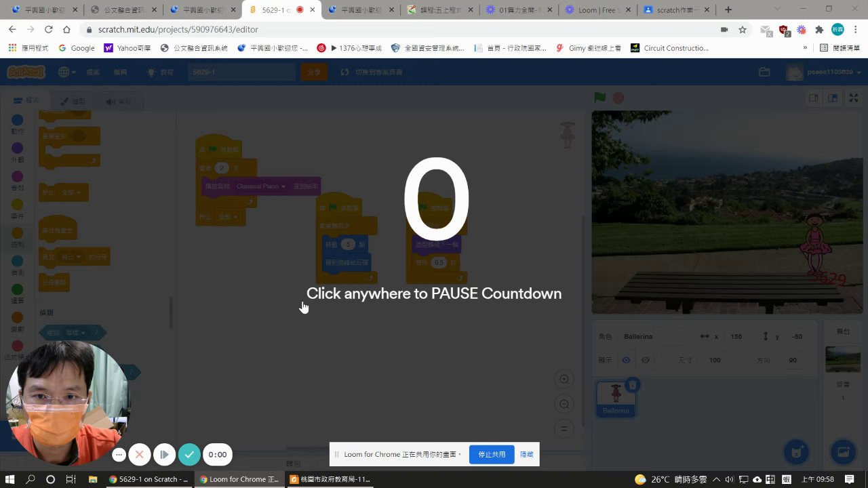Open Windows Start menu
Image resolution: width=868 pixels, height=488 pixels.
tap(10, 479)
